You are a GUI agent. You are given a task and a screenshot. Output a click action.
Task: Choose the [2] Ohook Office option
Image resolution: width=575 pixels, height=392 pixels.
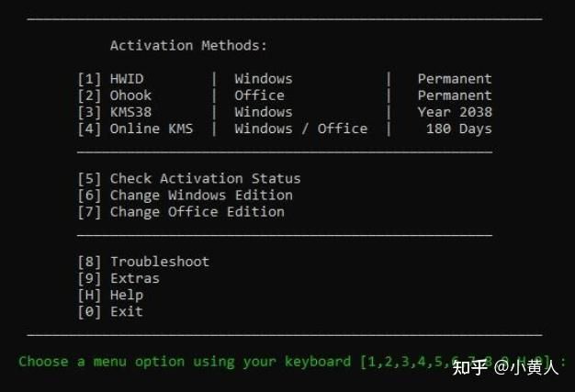pos(115,95)
